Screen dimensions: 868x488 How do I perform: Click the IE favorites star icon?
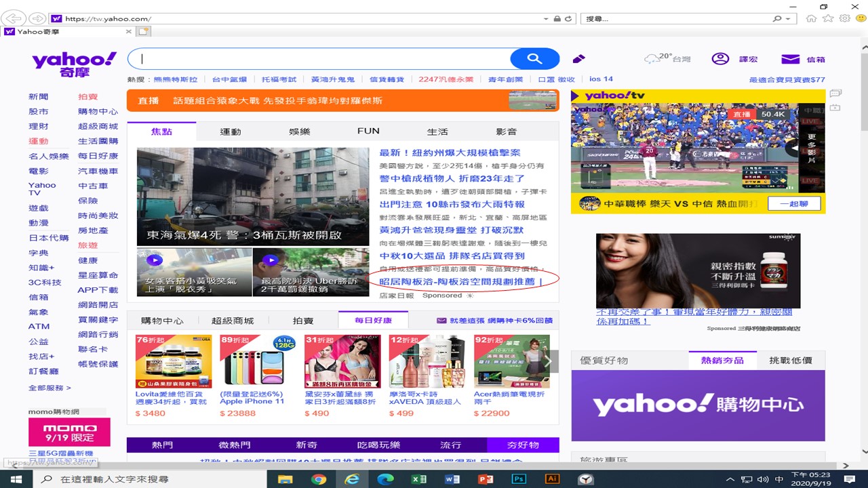(x=828, y=18)
